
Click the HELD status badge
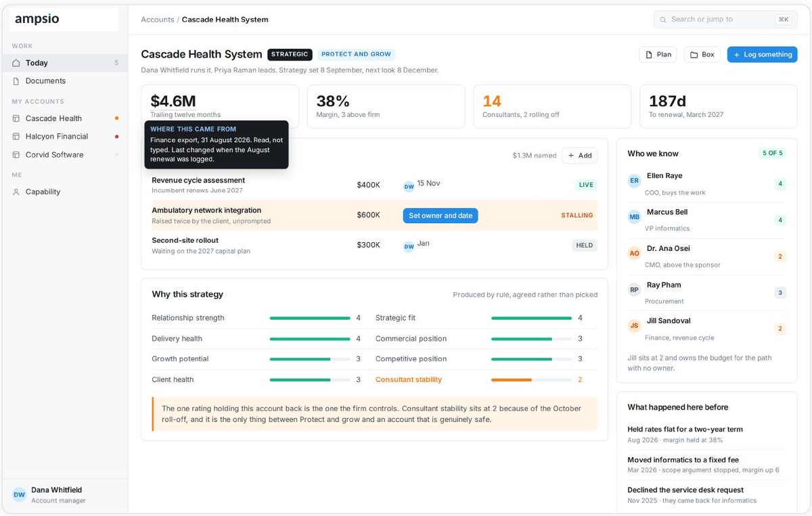(585, 245)
